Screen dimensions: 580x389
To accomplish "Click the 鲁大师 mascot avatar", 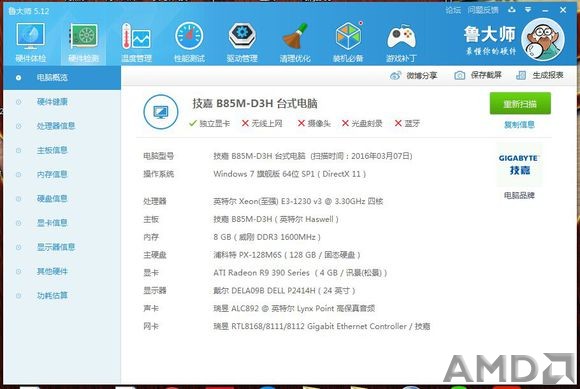I will (543, 40).
